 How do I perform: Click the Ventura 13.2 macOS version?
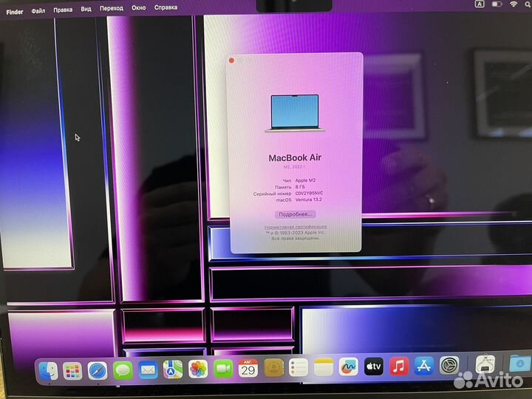pyautogui.click(x=308, y=199)
